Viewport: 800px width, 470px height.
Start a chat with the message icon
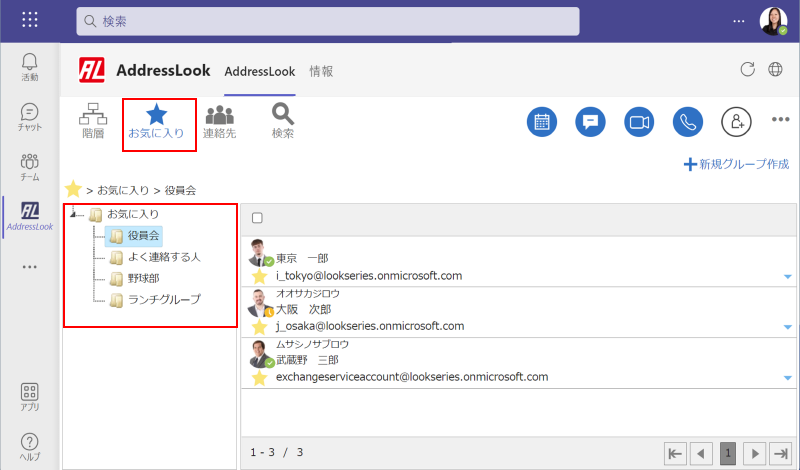[x=590, y=122]
